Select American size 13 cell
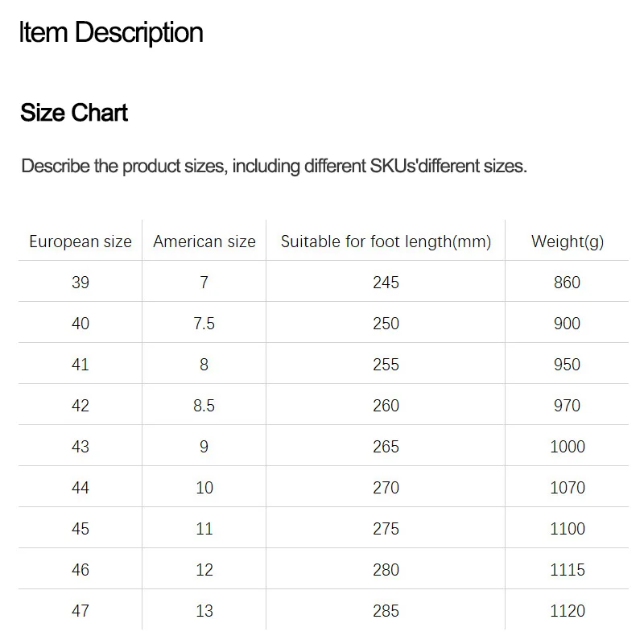644x644 pixels. point(204,611)
